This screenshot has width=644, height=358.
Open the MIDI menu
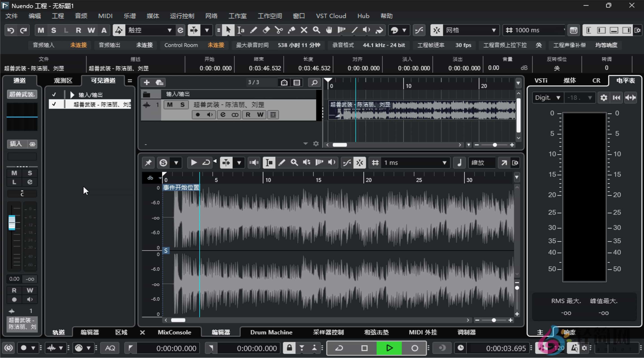pyautogui.click(x=105, y=16)
